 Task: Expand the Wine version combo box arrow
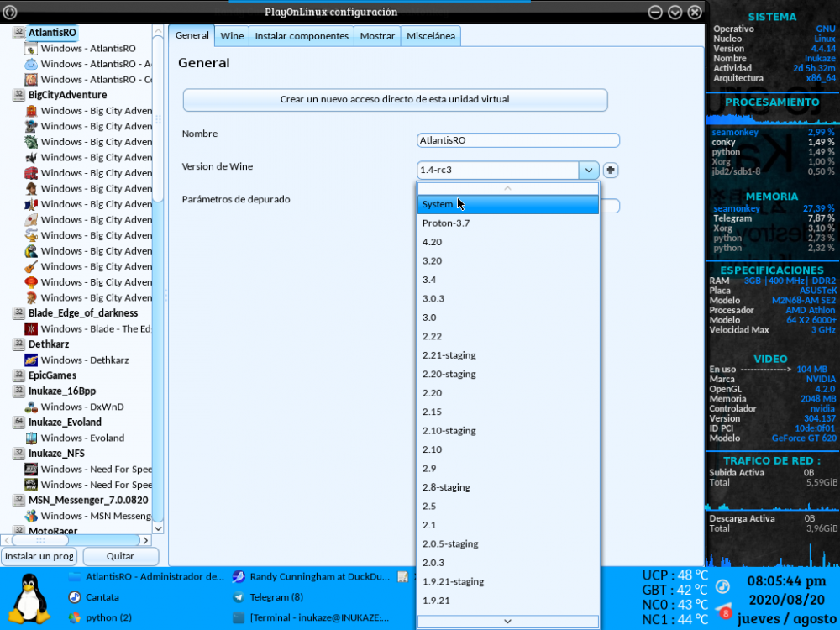[x=588, y=170]
